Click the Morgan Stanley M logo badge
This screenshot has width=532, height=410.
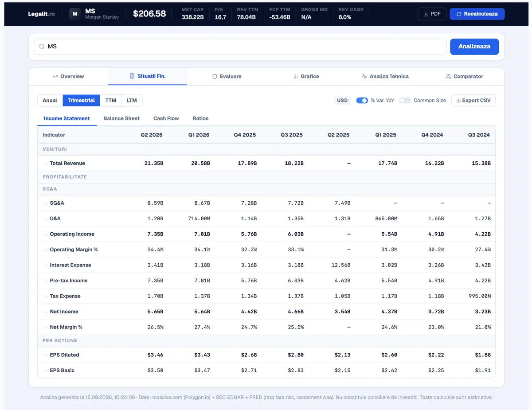75,14
